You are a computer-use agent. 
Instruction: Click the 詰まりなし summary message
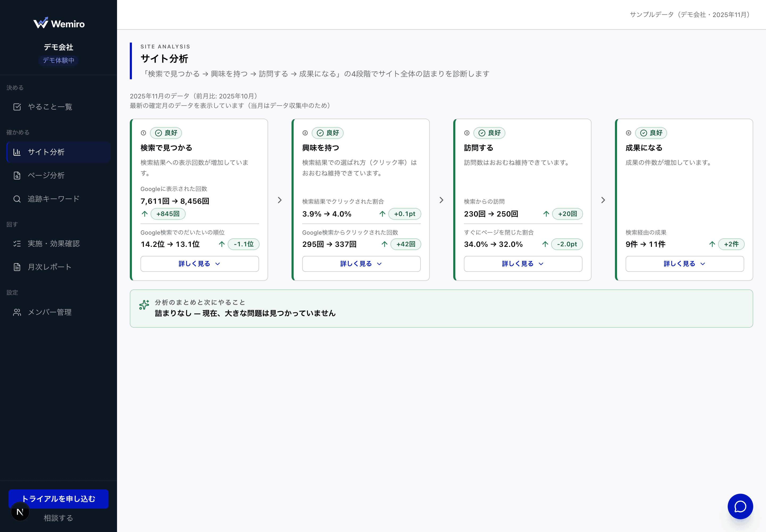point(245,313)
